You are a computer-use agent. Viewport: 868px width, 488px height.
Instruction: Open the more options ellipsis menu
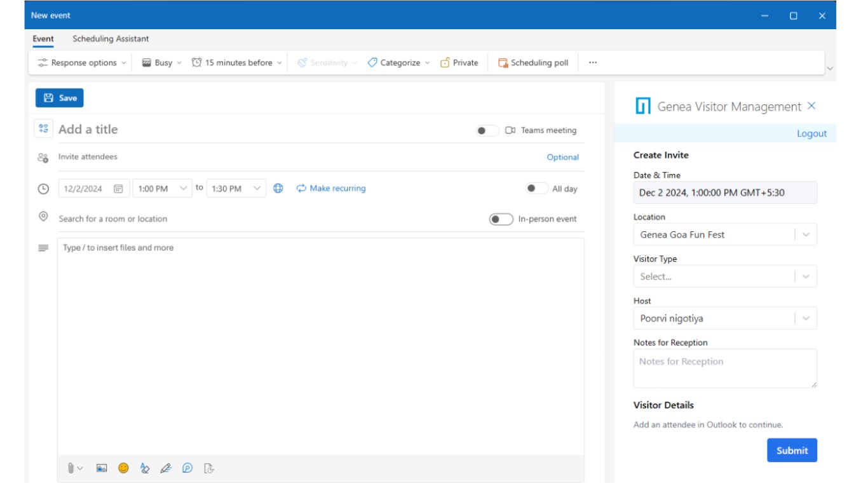[593, 63]
